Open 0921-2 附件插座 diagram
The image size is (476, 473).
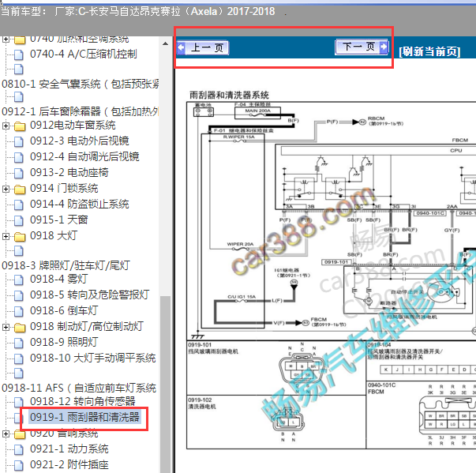tap(69, 464)
